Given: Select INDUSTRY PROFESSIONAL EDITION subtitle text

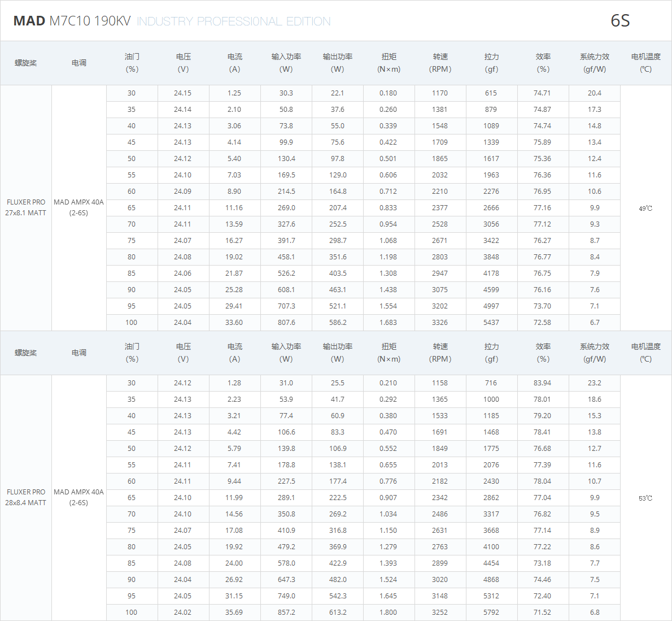Looking at the screenshot, I should tap(234, 21).
